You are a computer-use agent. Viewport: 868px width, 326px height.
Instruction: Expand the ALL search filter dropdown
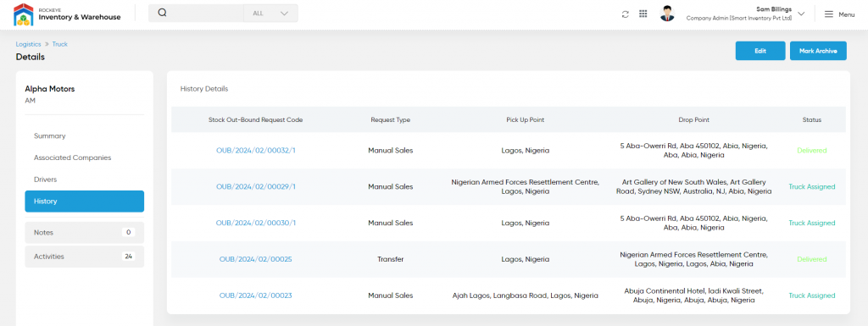coord(270,14)
